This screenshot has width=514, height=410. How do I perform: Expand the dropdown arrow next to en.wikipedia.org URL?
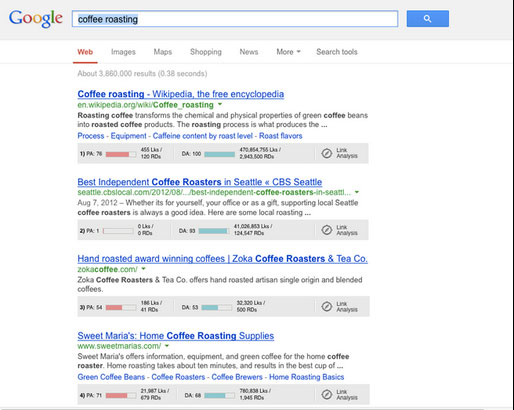220,105
